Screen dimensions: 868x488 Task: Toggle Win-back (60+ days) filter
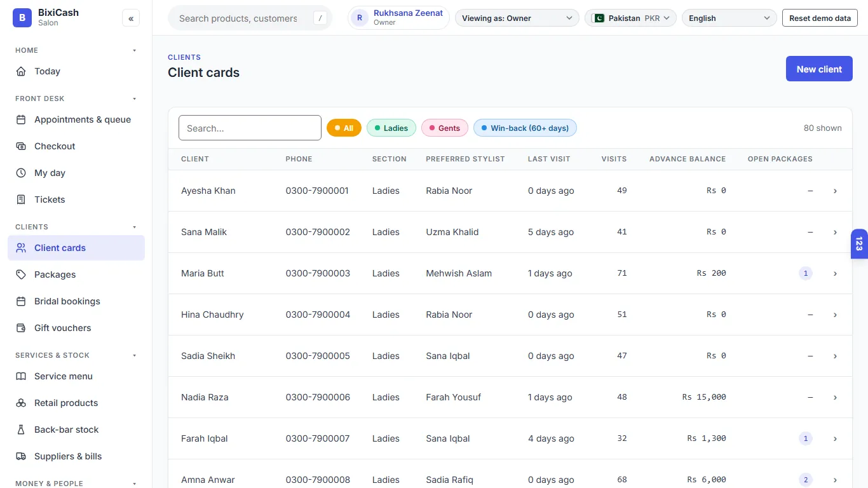[x=525, y=128]
